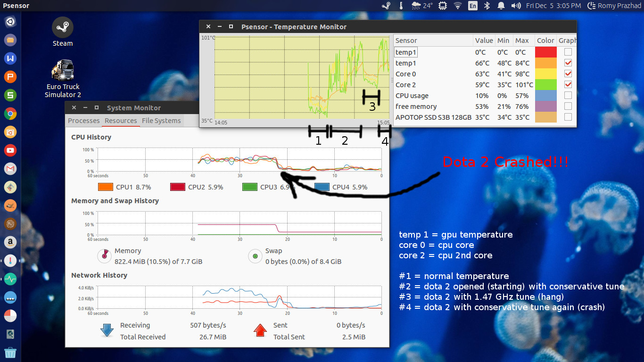
Task: Open the En keyboard layout menu
Action: pos(472,6)
